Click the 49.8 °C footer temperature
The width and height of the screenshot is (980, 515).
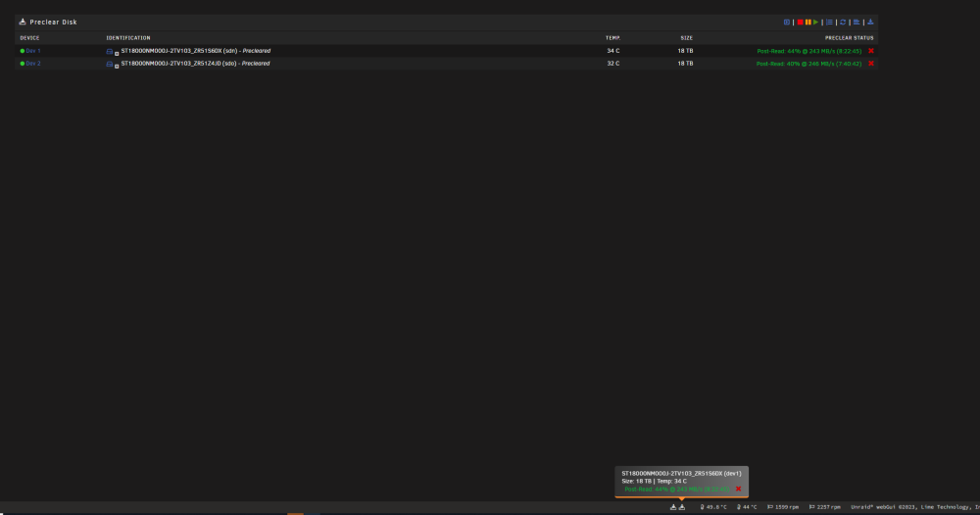[x=713, y=507]
